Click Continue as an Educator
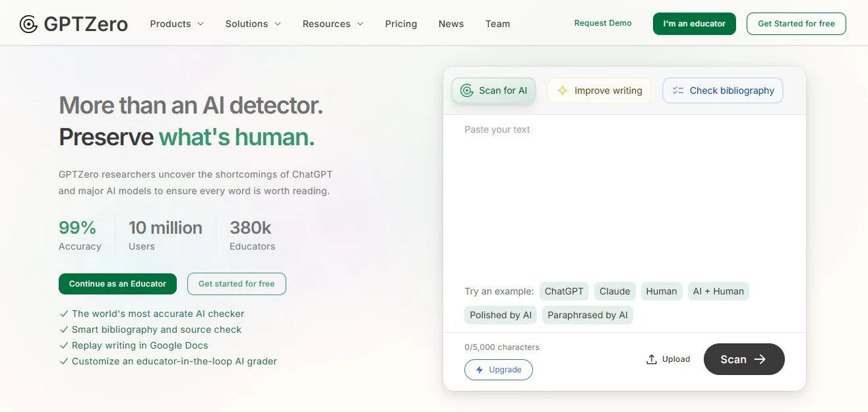This screenshot has height=412, width=868. pyautogui.click(x=117, y=284)
